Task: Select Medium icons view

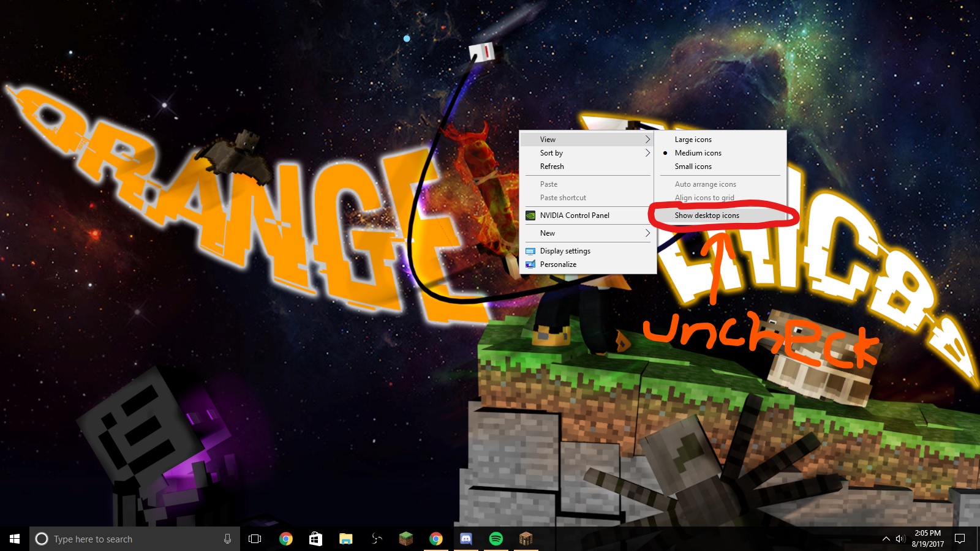Action: [720, 153]
